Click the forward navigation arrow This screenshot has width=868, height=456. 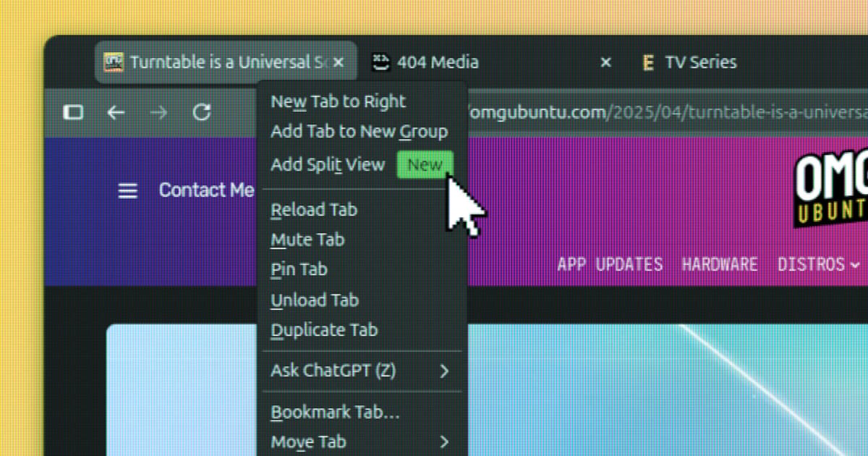[159, 112]
